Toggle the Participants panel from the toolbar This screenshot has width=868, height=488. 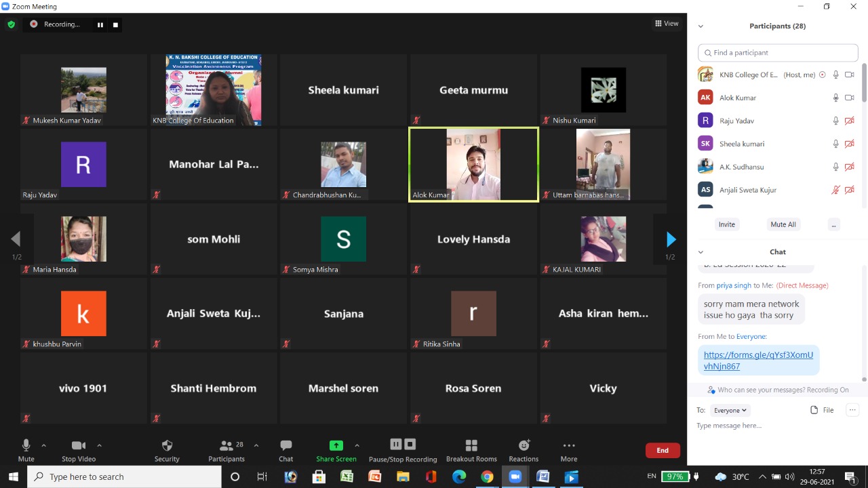226,450
